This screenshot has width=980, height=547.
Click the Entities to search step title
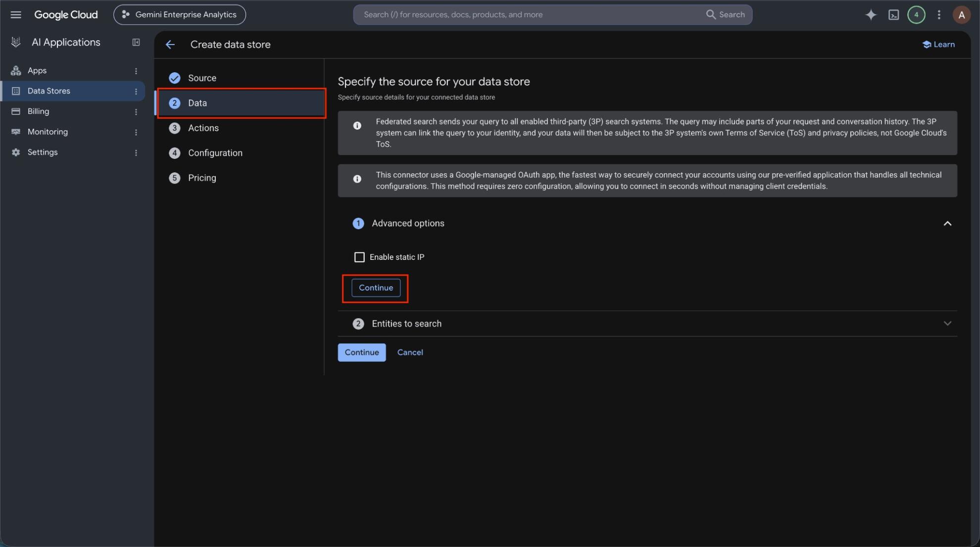click(406, 324)
